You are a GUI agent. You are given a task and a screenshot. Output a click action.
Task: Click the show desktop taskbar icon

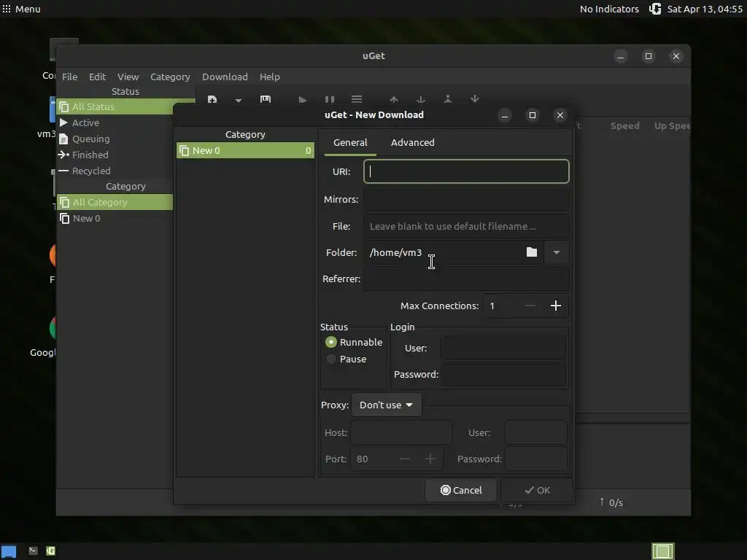tap(9, 551)
